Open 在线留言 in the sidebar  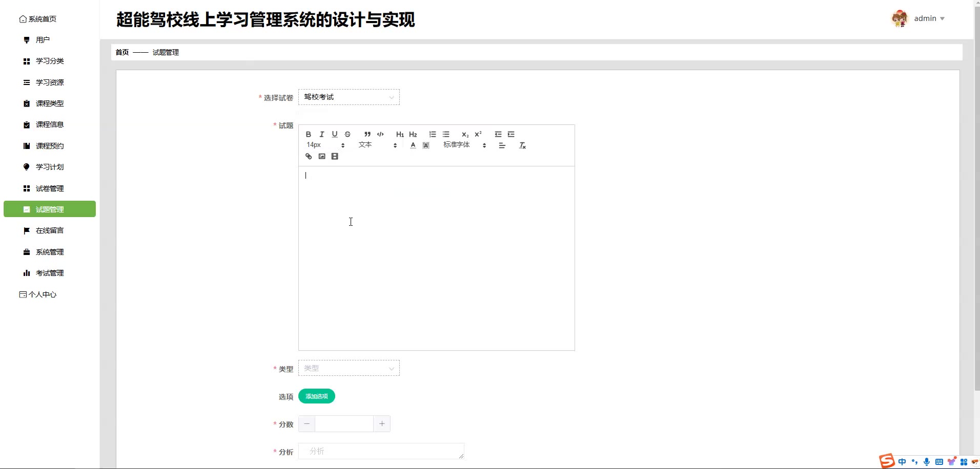click(x=50, y=230)
